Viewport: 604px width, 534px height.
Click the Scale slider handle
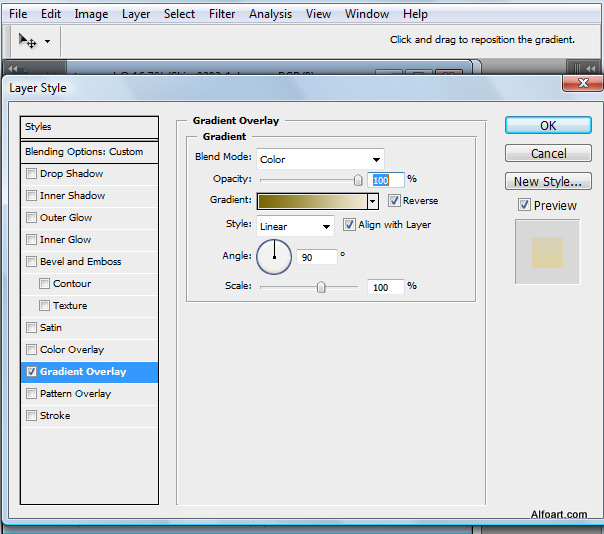(x=321, y=287)
